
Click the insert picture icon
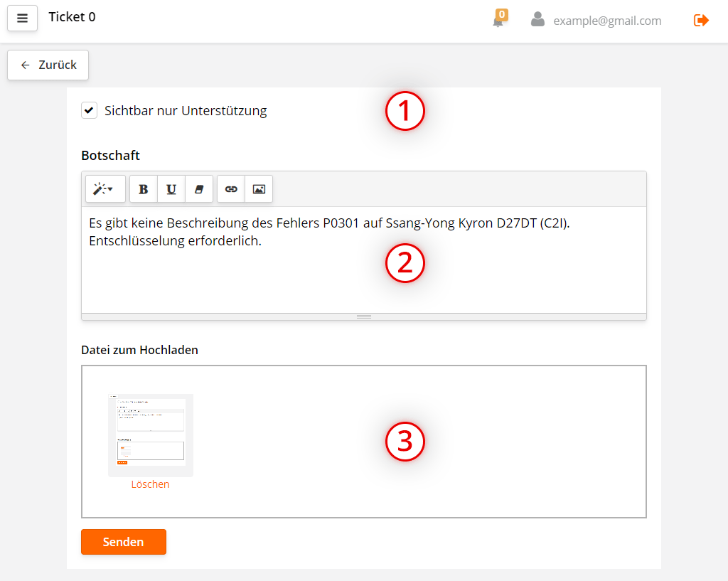coord(259,189)
